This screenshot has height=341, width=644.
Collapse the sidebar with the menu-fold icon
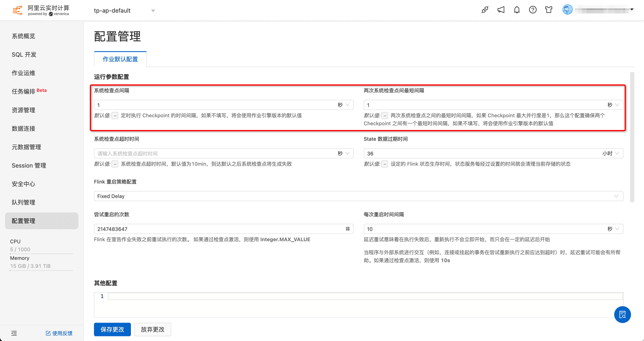click(14, 333)
